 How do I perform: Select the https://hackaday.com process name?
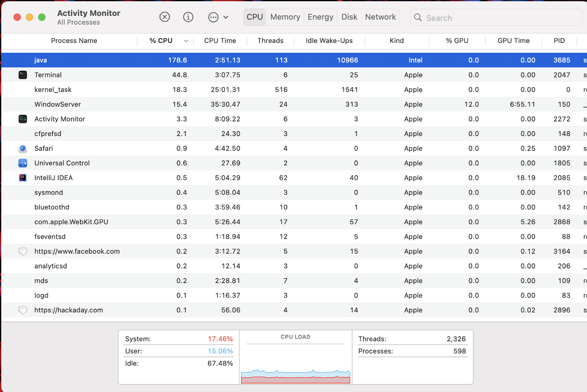click(x=69, y=310)
